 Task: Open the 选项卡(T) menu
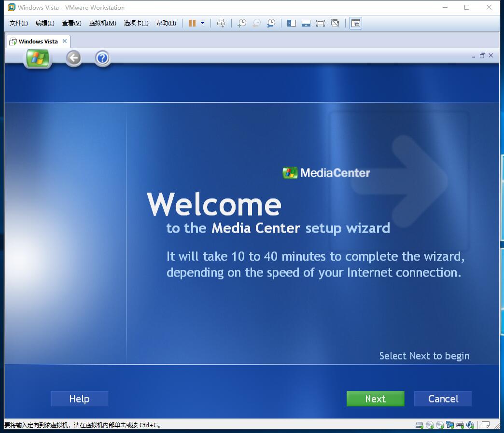pyautogui.click(x=136, y=23)
